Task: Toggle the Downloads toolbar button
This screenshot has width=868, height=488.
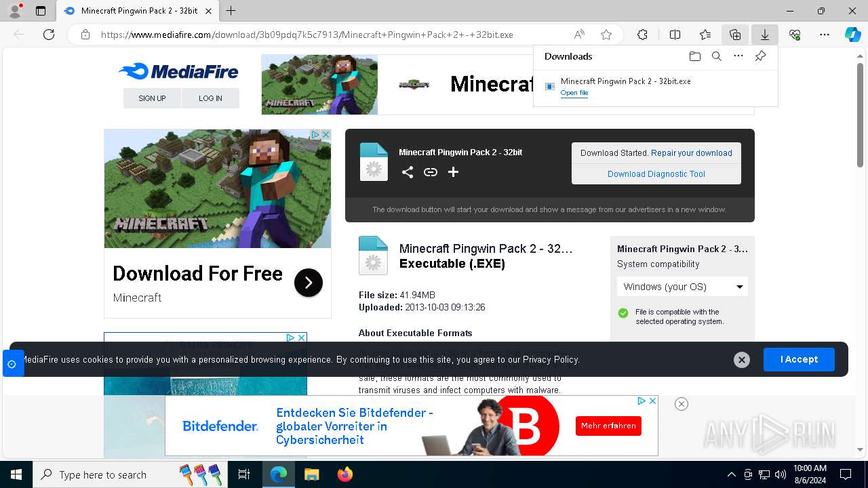Action: coord(765,35)
